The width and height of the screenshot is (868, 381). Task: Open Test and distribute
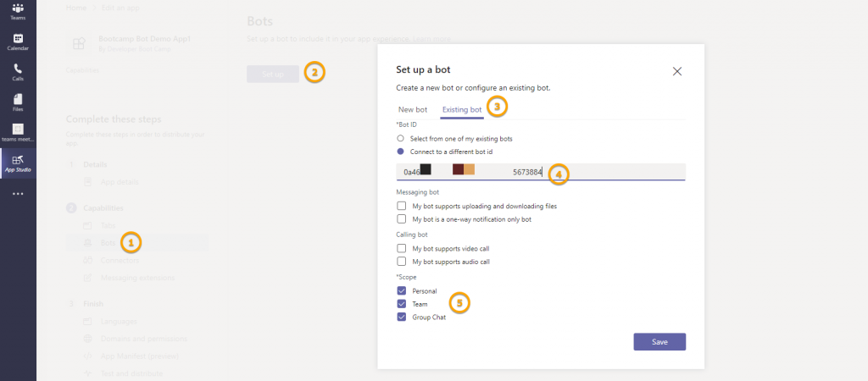point(131,373)
